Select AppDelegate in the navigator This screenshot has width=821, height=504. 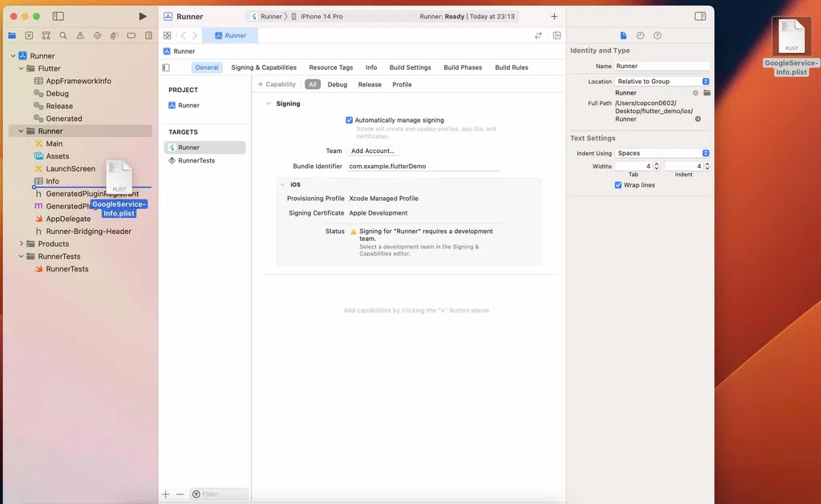[x=68, y=219]
